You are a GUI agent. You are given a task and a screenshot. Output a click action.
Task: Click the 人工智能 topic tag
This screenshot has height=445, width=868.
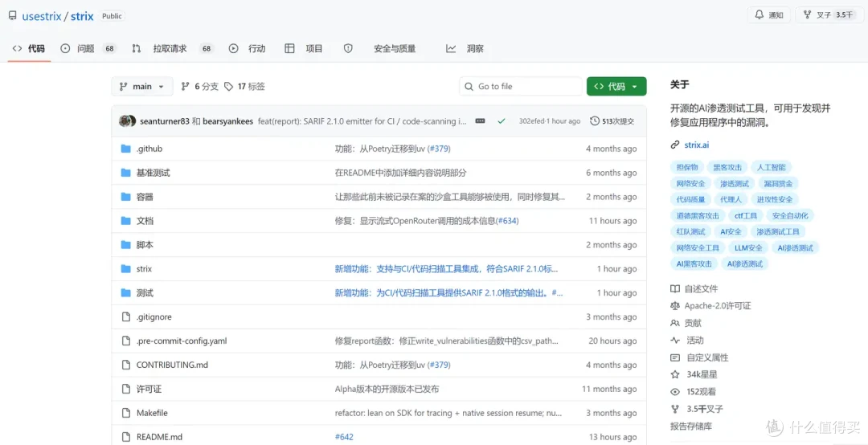pos(771,167)
